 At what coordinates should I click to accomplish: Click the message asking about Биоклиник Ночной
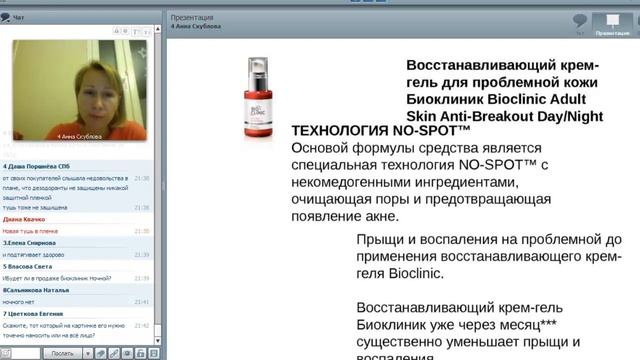click(57, 278)
